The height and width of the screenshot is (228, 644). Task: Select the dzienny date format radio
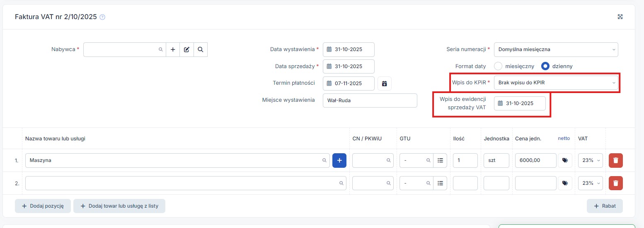tap(545, 66)
